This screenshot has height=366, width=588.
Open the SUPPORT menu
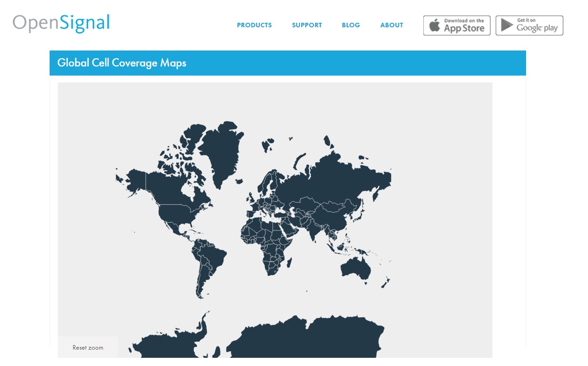click(x=307, y=25)
